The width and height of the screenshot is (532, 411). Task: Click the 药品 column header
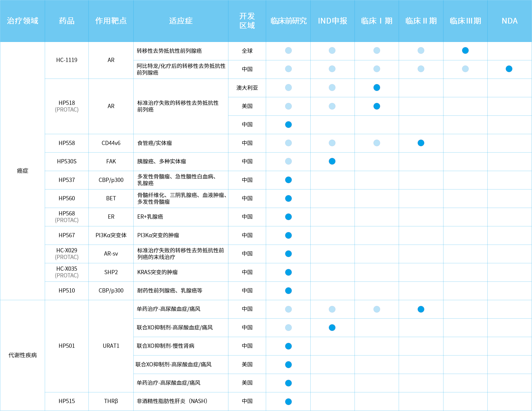tap(67, 21)
